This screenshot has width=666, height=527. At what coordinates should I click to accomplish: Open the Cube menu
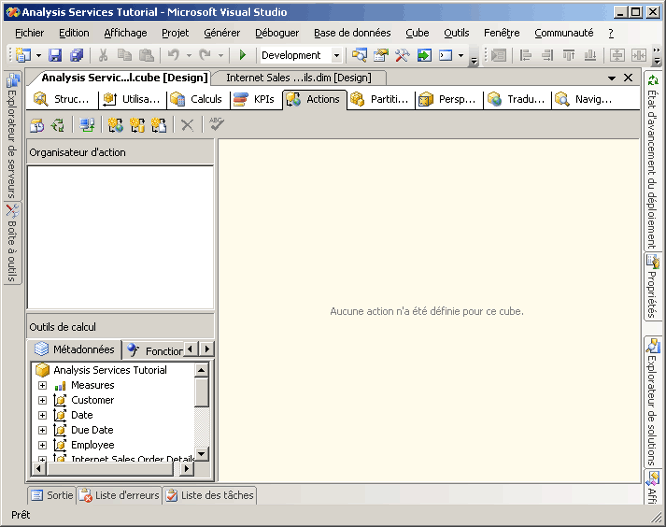417,33
